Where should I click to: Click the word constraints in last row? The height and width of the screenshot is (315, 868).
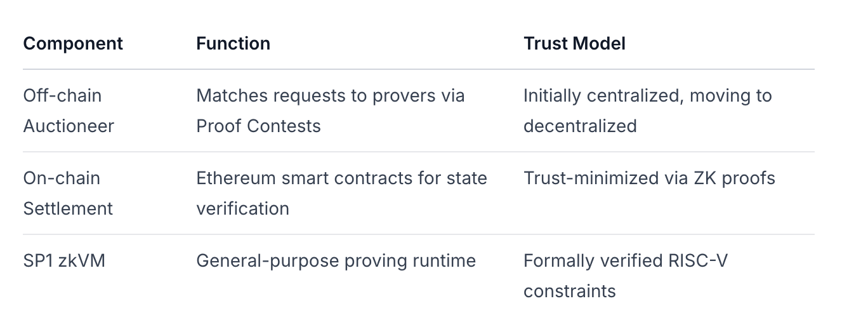click(x=569, y=291)
